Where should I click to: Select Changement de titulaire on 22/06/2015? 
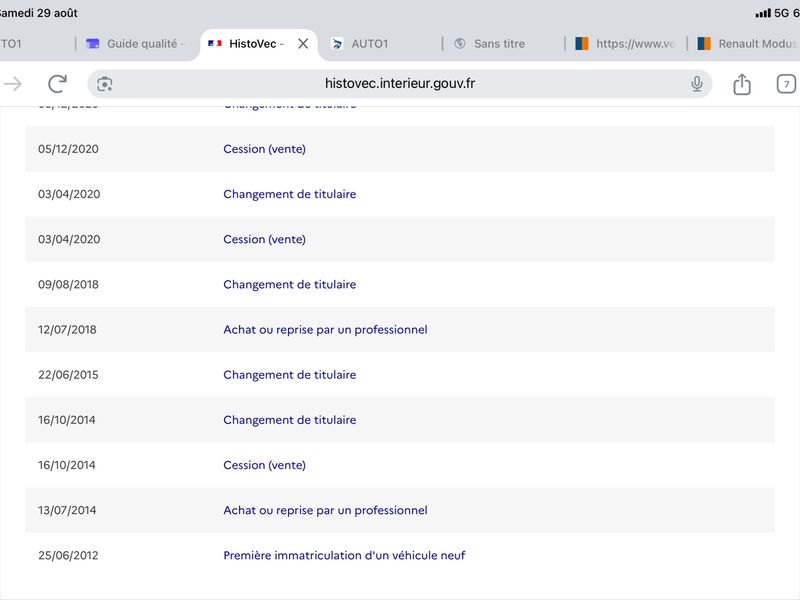click(x=289, y=375)
